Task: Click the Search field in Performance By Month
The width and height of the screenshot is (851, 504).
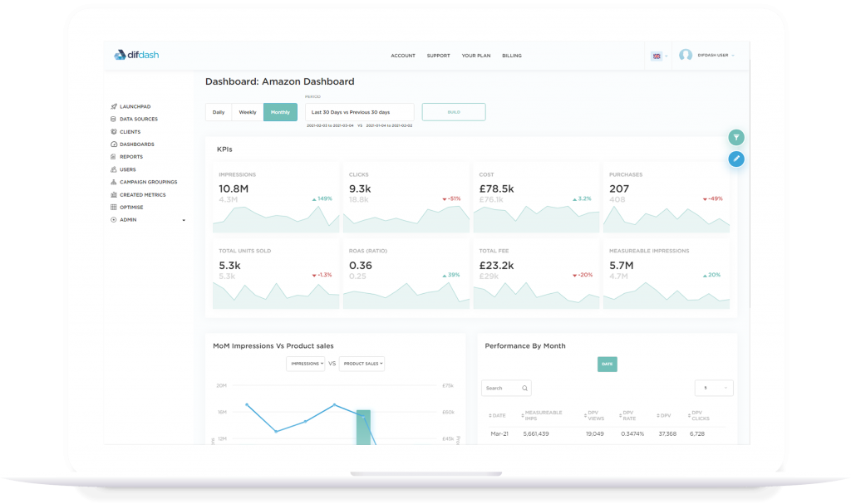Action: point(506,388)
